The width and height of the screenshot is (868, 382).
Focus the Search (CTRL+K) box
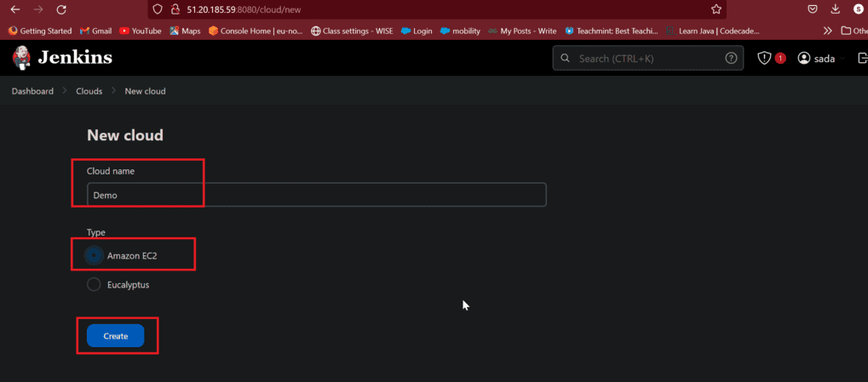647,58
